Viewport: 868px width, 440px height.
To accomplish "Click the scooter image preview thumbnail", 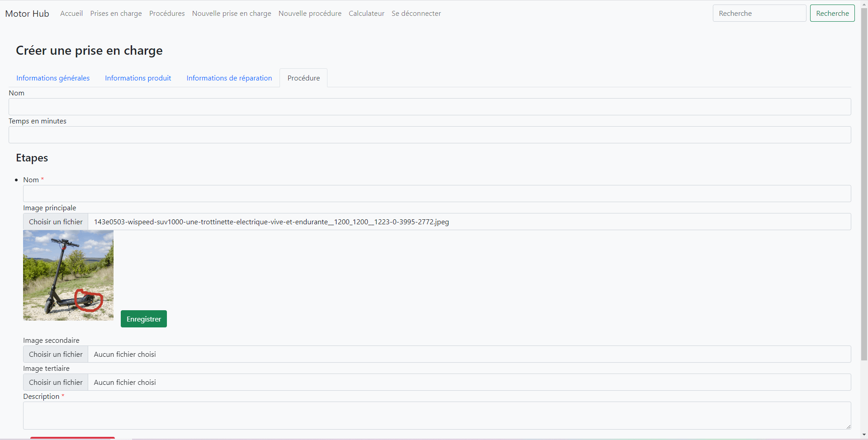I will (x=68, y=275).
